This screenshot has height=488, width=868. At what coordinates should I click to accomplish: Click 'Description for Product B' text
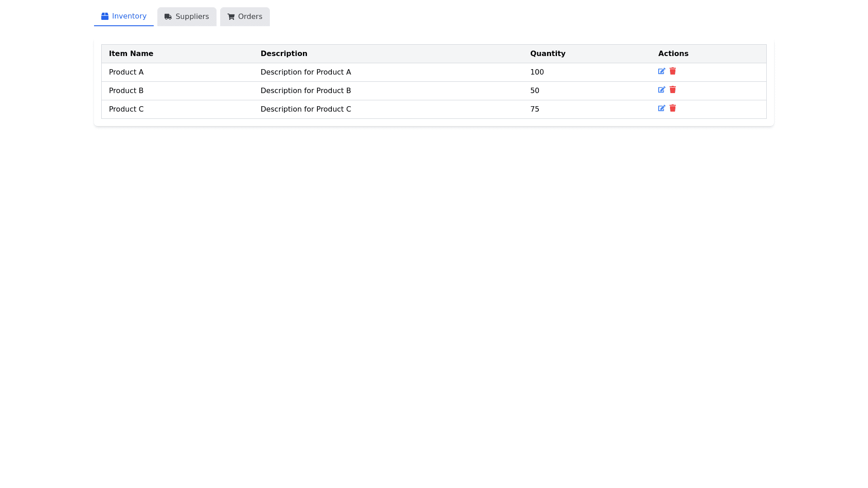(x=306, y=91)
